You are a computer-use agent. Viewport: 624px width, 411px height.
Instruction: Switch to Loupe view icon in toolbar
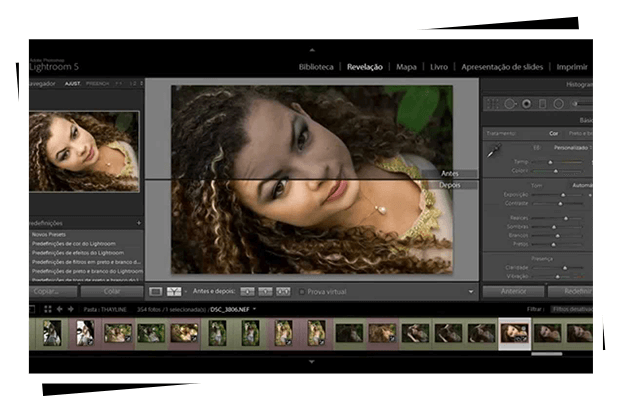click(156, 291)
